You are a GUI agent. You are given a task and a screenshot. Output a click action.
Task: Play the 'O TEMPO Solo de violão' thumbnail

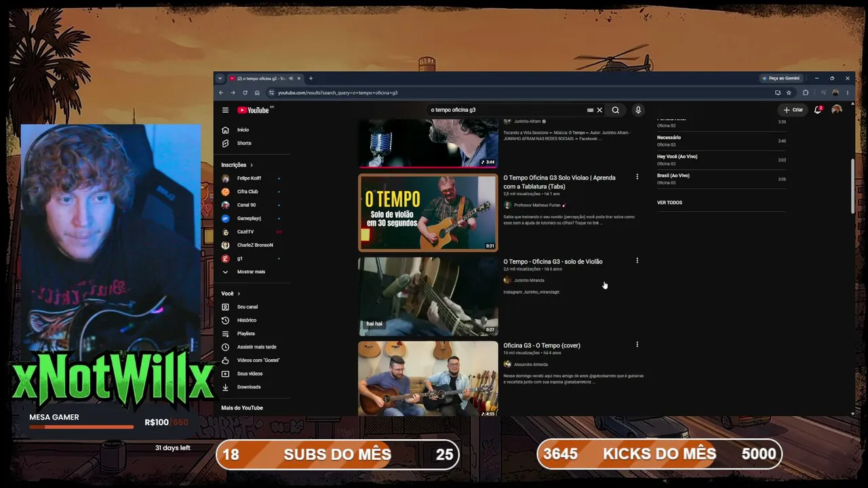[428, 213]
